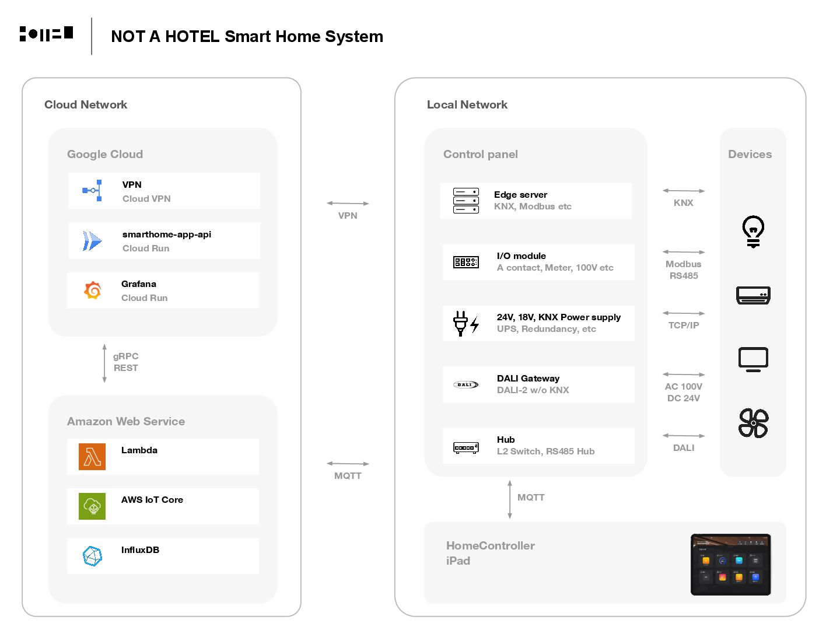840x630 pixels.
Task: Select the "Control panel" section label
Action: [481, 154]
